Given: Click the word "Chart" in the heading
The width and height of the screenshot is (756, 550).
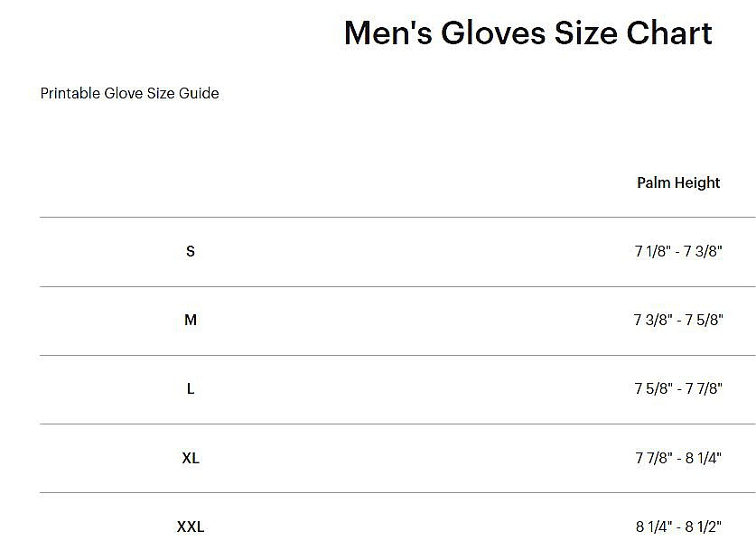Looking at the screenshot, I should [x=669, y=33].
